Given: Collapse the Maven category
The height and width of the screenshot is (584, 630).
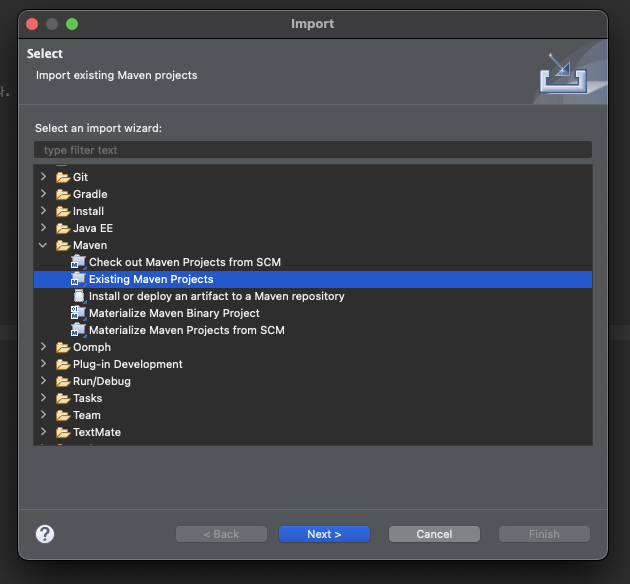Looking at the screenshot, I should pyautogui.click(x=43, y=245).
